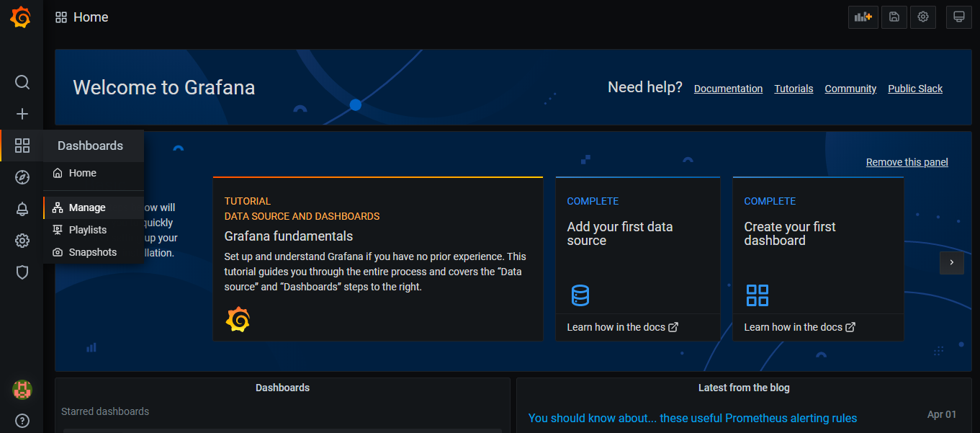Open the Explore compass icon
The height and width of the screenshot is (433, 980).
pyautogui.click(x=22, y=177)
